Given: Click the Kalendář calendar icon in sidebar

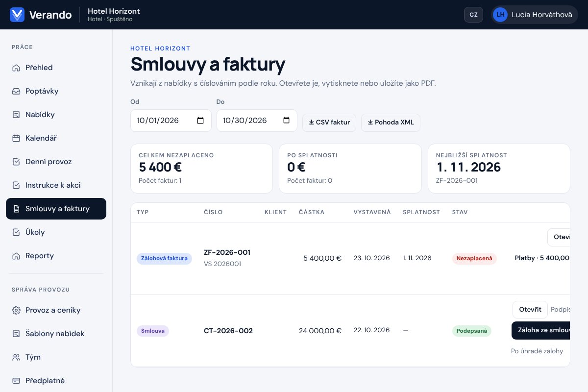Looking at the screenshot, I should coord(16,138).
